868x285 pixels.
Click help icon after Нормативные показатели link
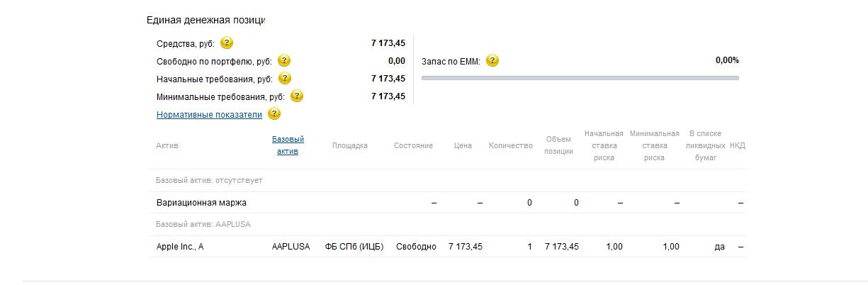274,113
